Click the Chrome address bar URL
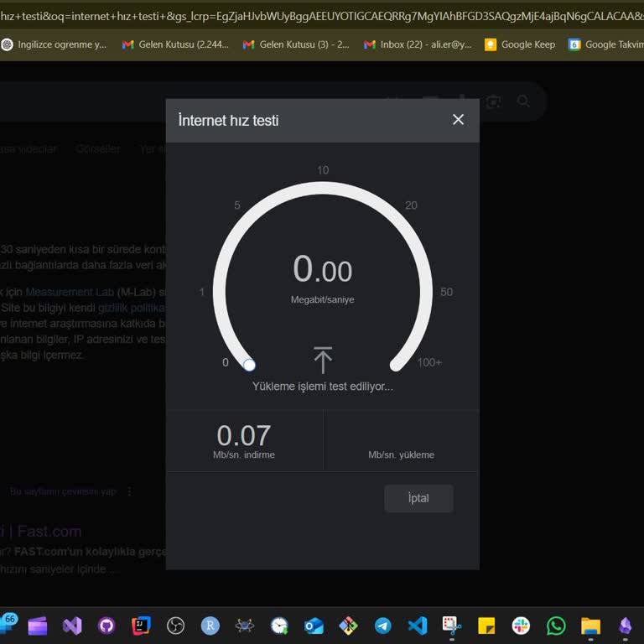This screenshot has height=644, width=644. pyautogui.click(x=322, y=17)
